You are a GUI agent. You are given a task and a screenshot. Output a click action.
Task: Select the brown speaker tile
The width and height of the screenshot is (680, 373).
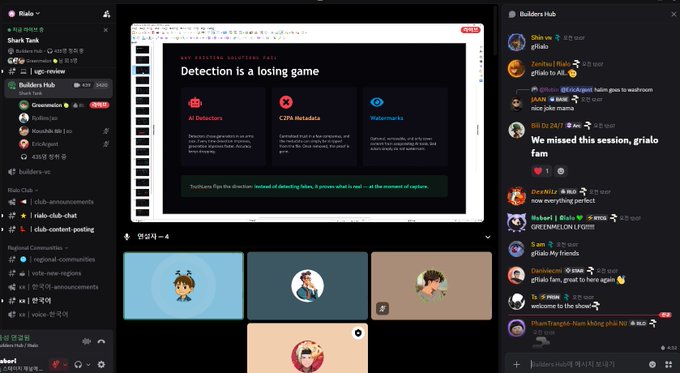pyautogui.click(x=432, y=286)
